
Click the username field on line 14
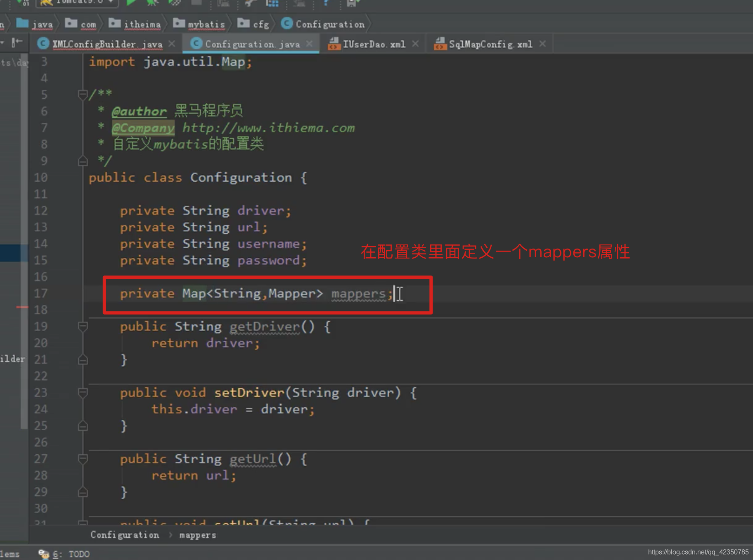(269, 244)
